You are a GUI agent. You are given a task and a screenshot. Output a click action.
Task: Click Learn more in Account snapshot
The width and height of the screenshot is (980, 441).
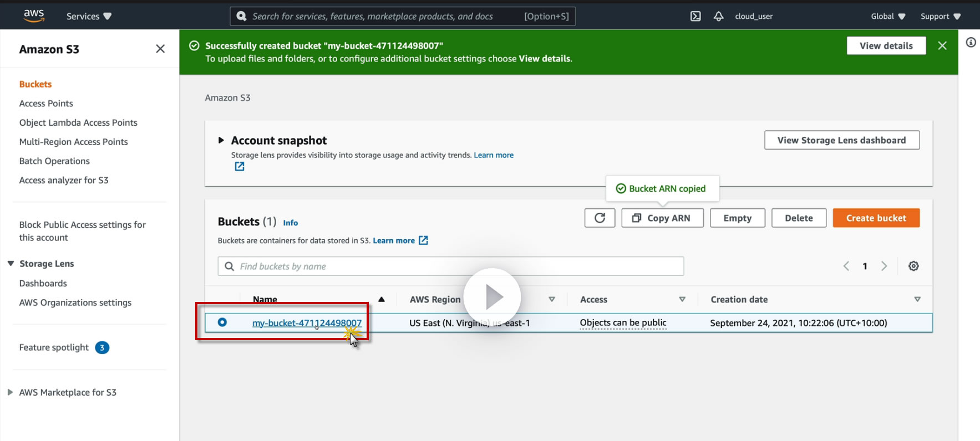point(494,155)
